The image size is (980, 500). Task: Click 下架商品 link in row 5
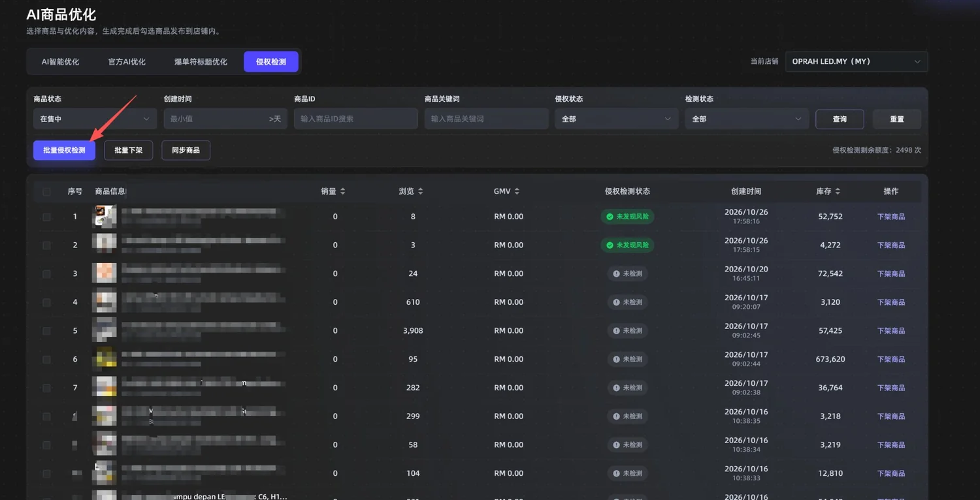[x=891, y=331]
